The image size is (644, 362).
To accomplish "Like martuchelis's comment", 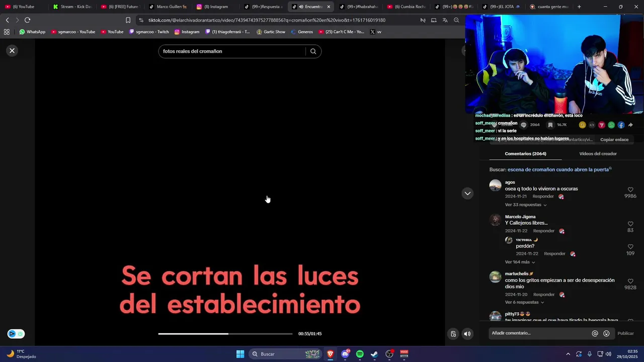I will [x=630, y=281].
